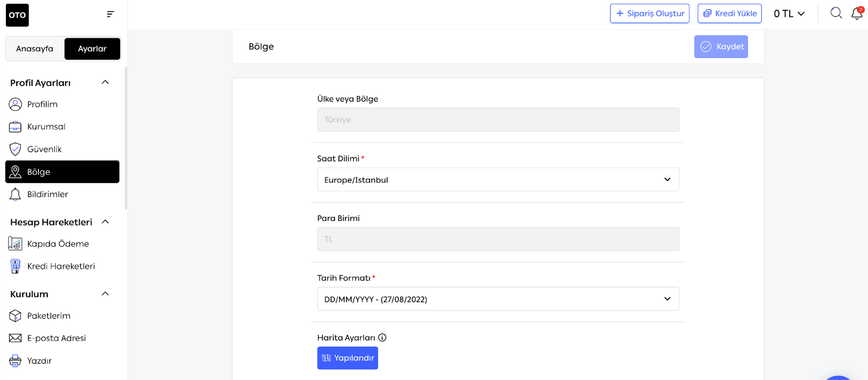
Task: Open the Bildirimler settings page
Action: tap(62, 194)
